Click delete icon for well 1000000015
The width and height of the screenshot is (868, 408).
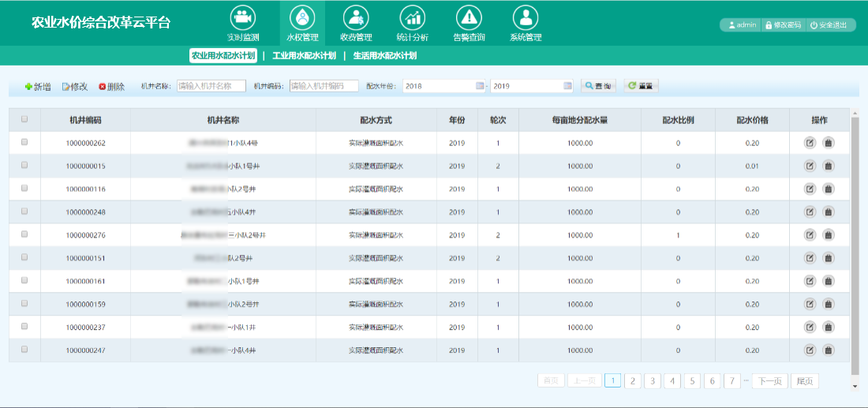tap(829, 166)
